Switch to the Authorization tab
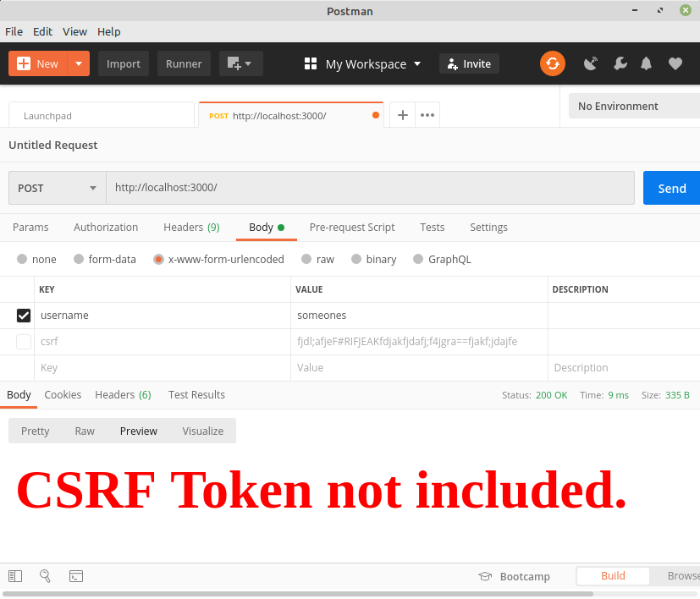This screenshot has height=599, width=700. coord(106,228)
